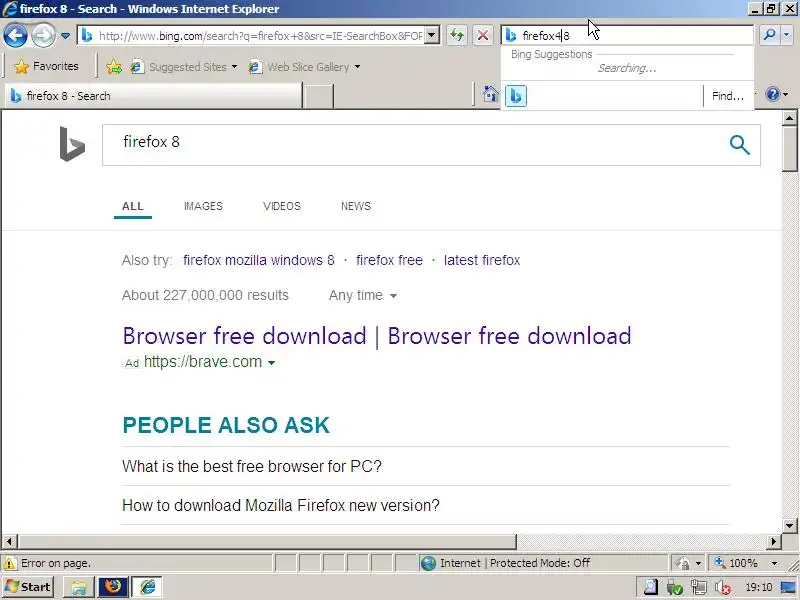Click the 'About 227,000,000 results' text
Screen dimensions: 800x600
coord(205,295)
